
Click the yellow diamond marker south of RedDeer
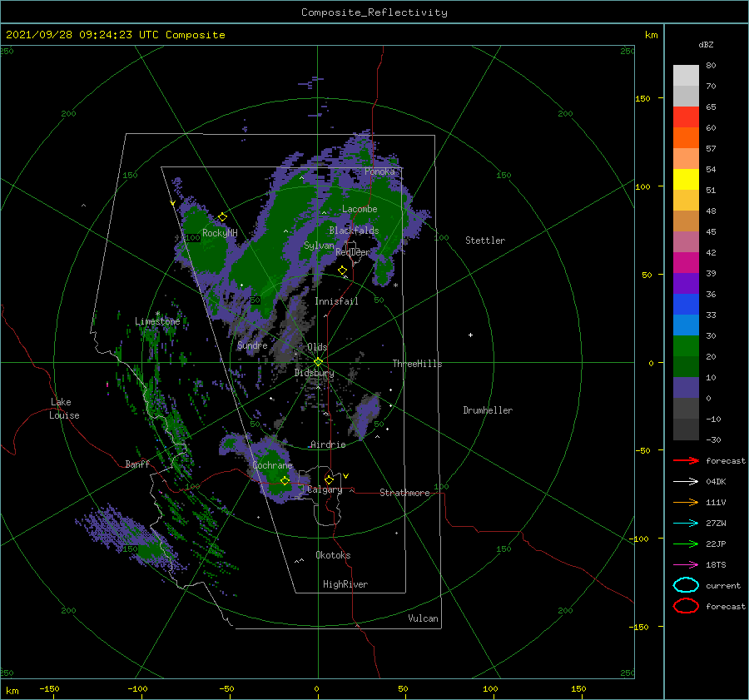pos(342,271)
